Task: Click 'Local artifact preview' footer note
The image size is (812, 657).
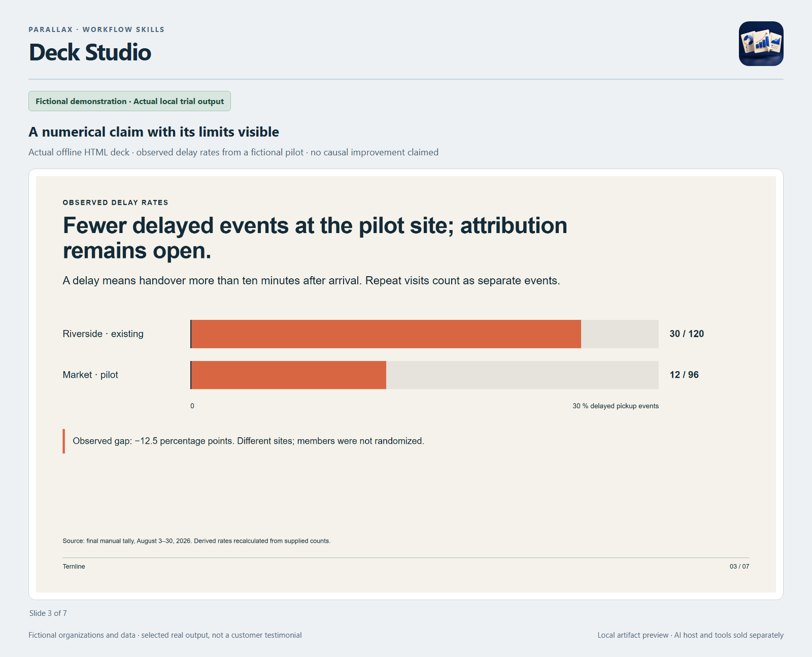Action: 690,635
